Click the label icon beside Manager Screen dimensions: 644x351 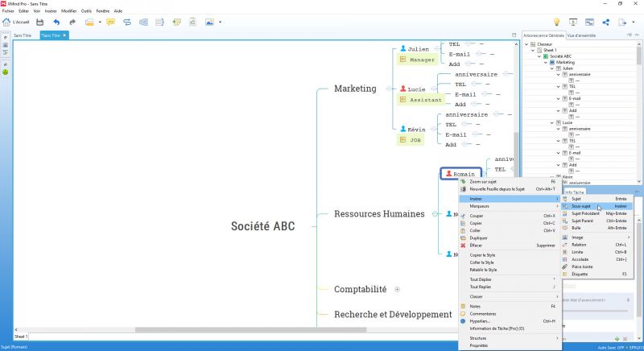[403, 60]
